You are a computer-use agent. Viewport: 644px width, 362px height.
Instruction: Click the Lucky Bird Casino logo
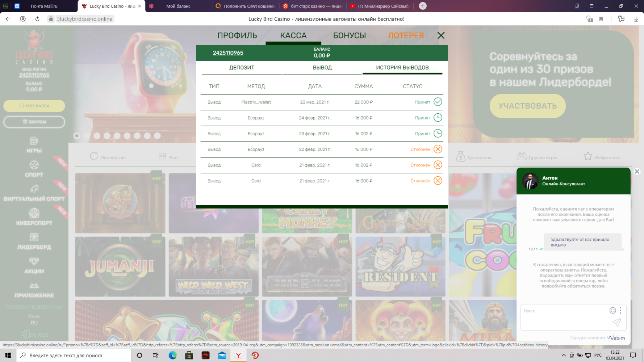tap(34, 47)
